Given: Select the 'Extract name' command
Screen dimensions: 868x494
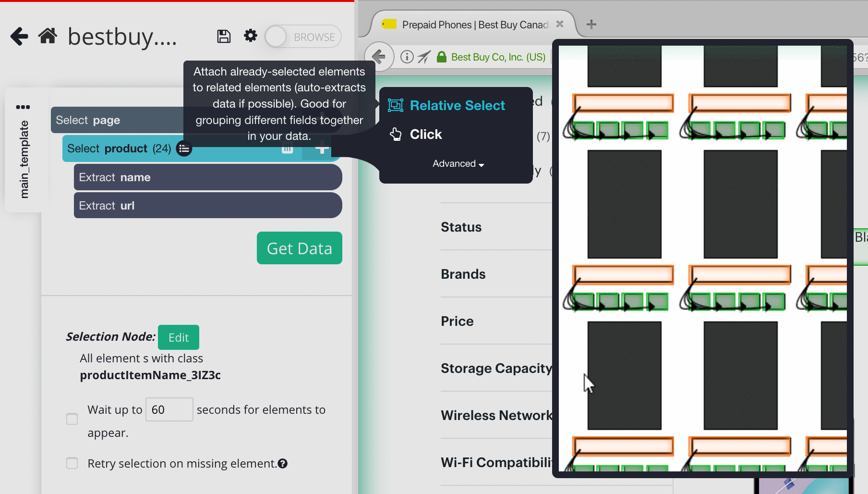Looking at the screenshot, I should (x=208, y=177).
